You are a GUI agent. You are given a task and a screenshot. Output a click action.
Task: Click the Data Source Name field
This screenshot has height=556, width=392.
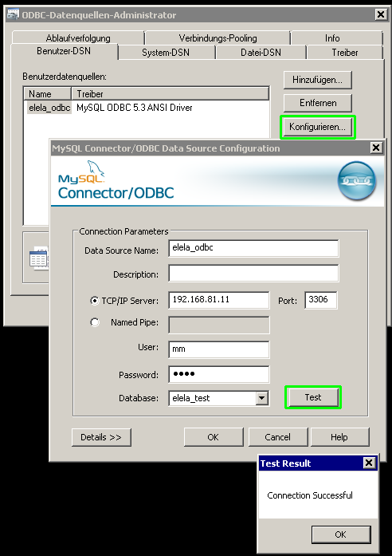point(253,248)
